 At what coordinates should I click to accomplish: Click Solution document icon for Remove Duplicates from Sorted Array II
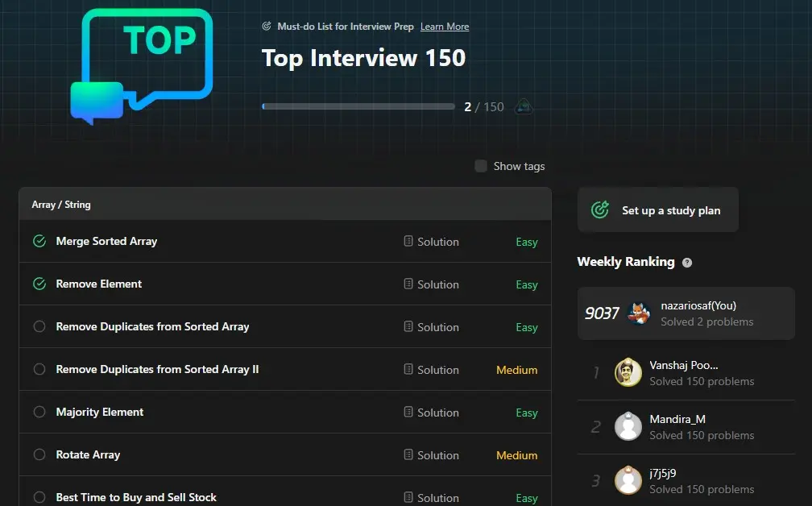pyautogui.click(x=408, y=369)
